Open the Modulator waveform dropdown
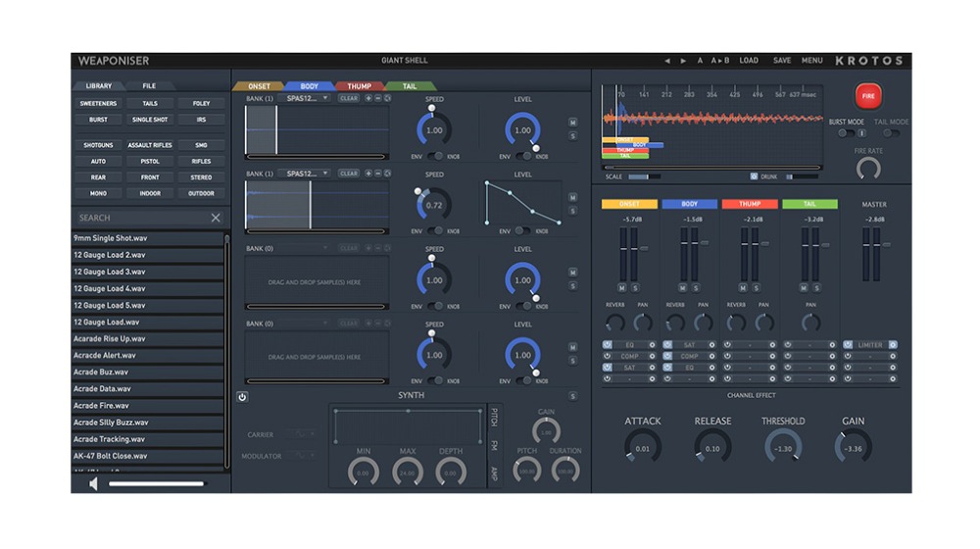Image resolution: width=980 pixels, height=549 pixels. [303, 456]
